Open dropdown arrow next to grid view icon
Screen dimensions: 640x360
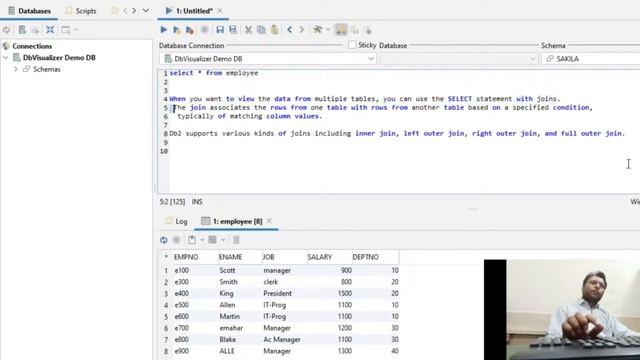pos(223,240)
